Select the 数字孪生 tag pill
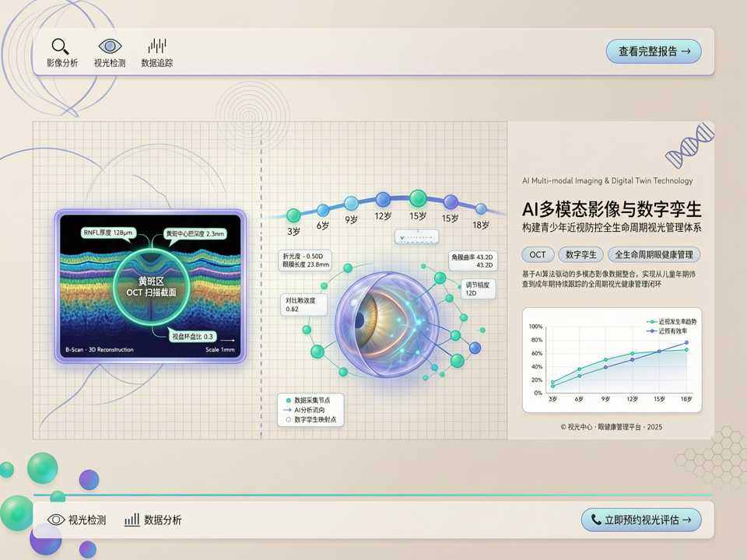This screenshot has height=560, width=747. coord(580,255)
